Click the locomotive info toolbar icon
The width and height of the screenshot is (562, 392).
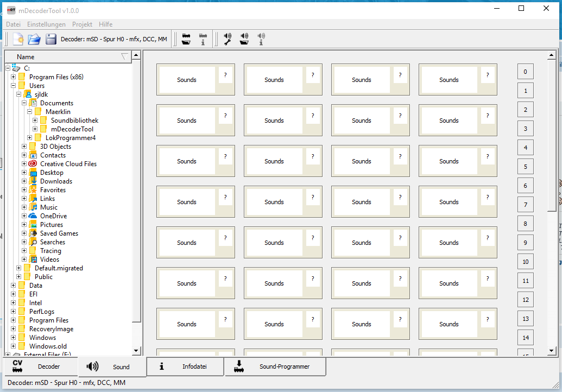[203, 39]
